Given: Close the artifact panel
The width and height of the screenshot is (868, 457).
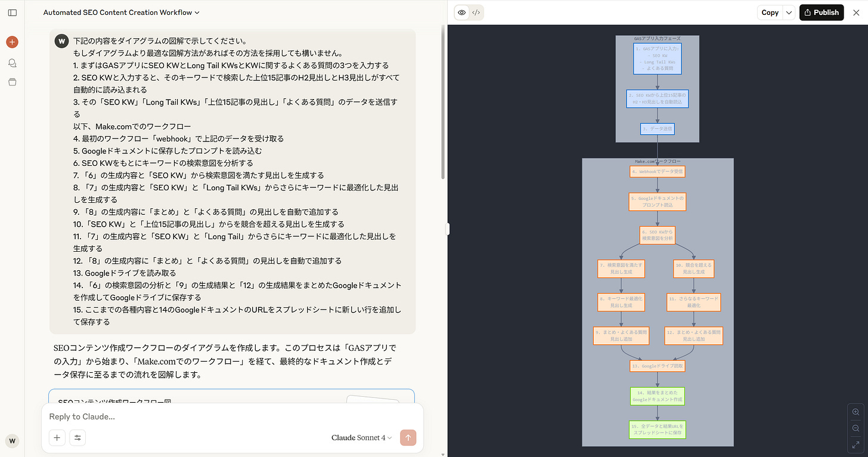Looking at the screenshot, I should (856, 13).
